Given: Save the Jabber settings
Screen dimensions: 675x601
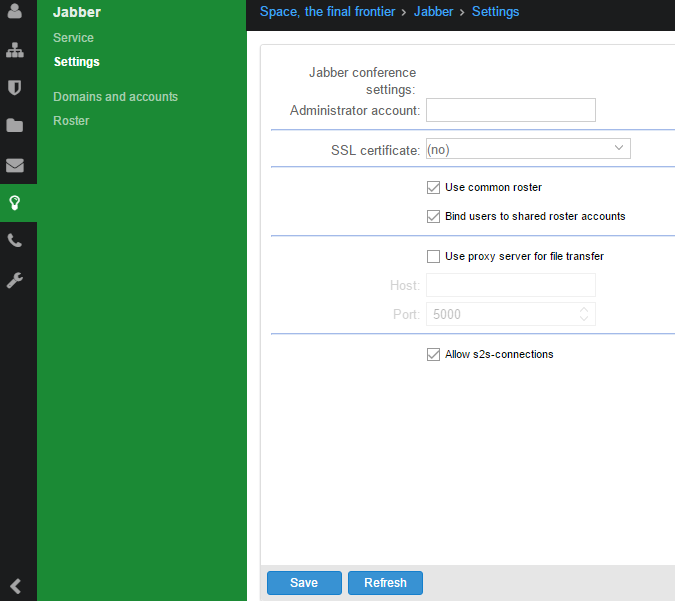Looking at the screenshot, I should coord(304,583).
